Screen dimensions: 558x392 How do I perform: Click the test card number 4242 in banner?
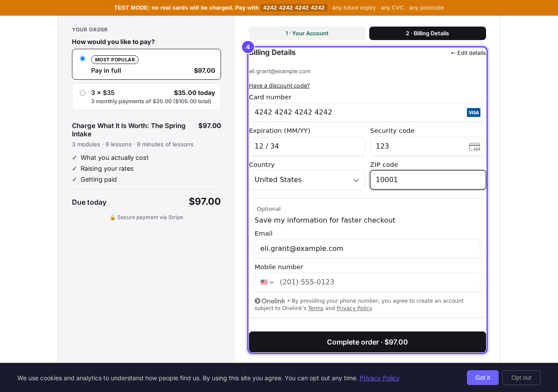[294, 7]
